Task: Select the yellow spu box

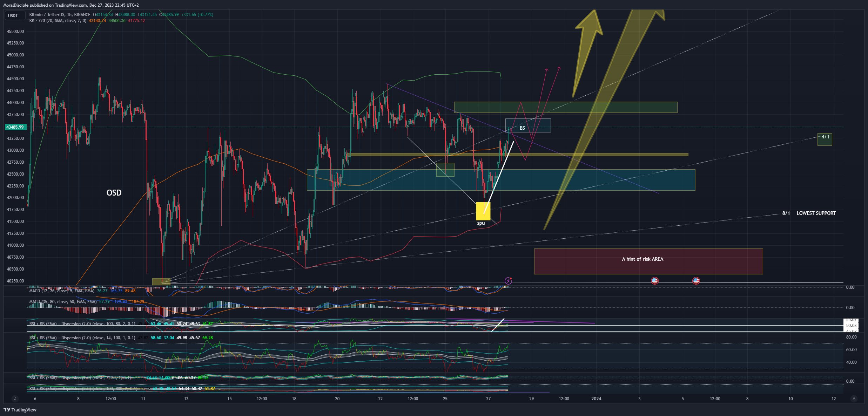Action: point(483,211)
